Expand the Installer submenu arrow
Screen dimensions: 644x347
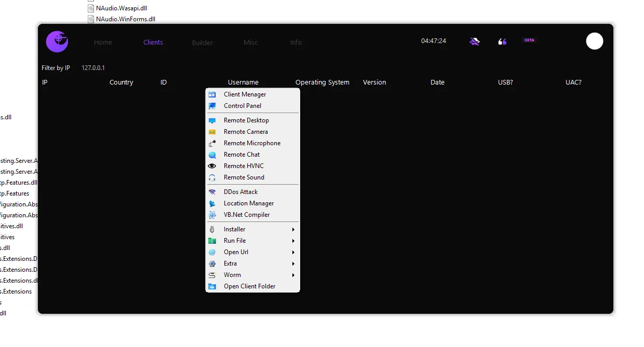(x=293, y=229)
